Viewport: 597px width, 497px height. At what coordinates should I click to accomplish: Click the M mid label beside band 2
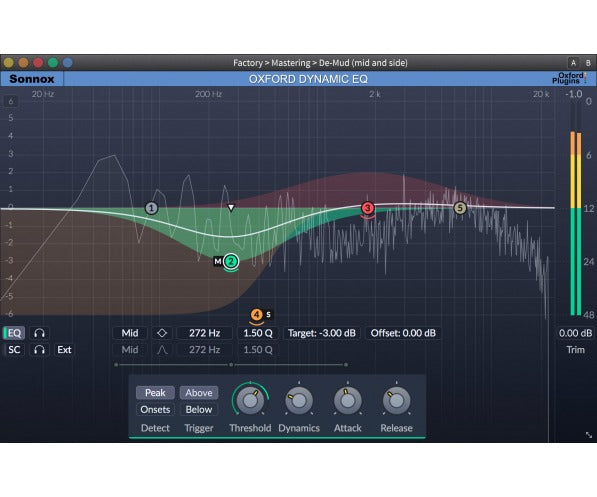pos(218,261)
